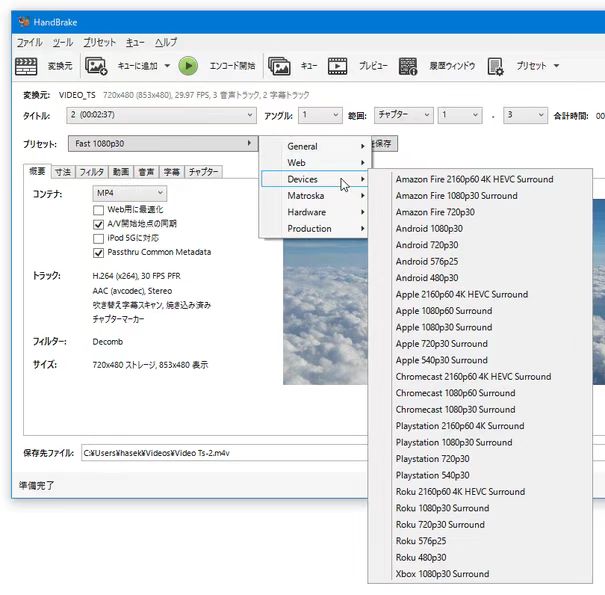Expand the Hardware preset submenu
Image resolution: width=605 pixels, height=595 pixels.
[314, 212]
